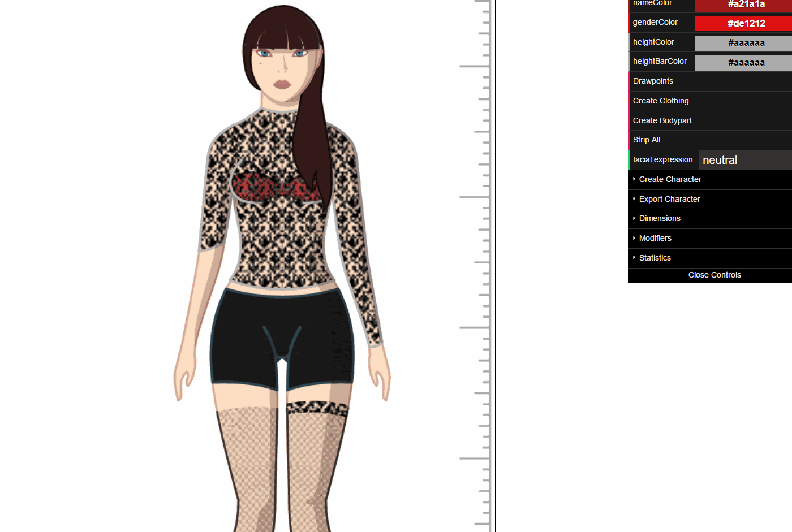The width and height of the screenshot is (792, 532).
Task: Choose the Create Bodypart action
Action: coord(662,120)
